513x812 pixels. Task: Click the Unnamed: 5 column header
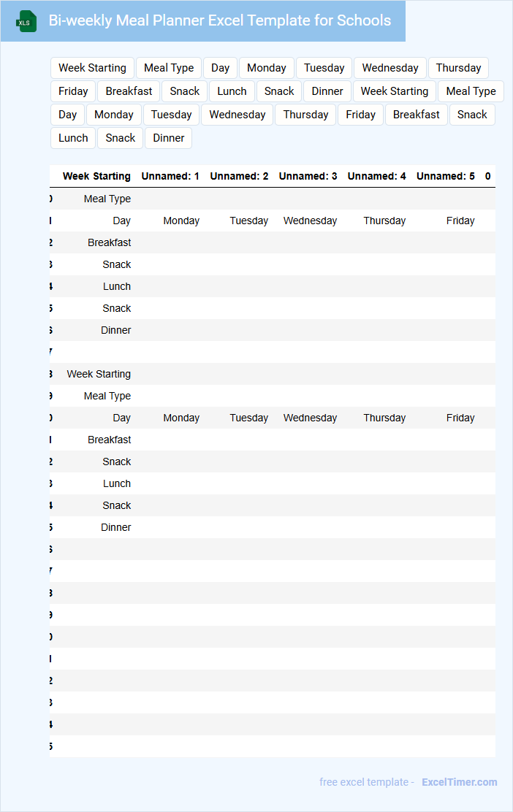[446, 176]
